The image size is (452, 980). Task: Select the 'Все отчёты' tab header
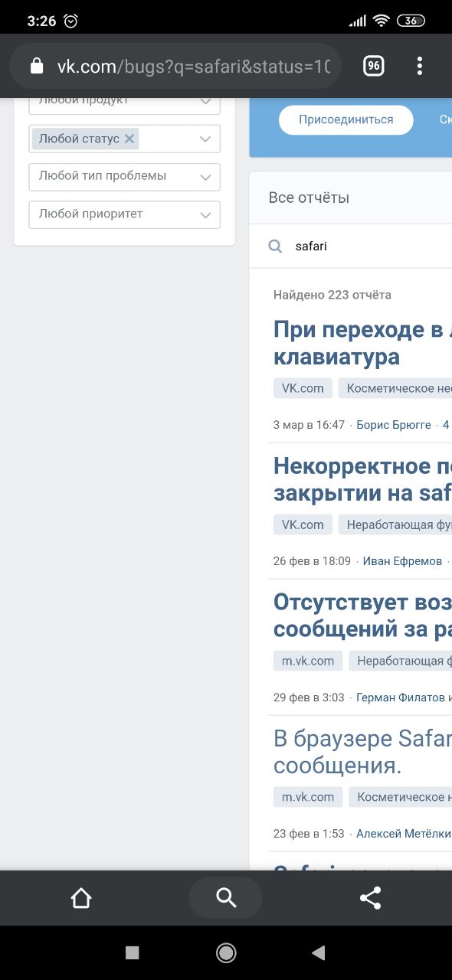[309, 198]
